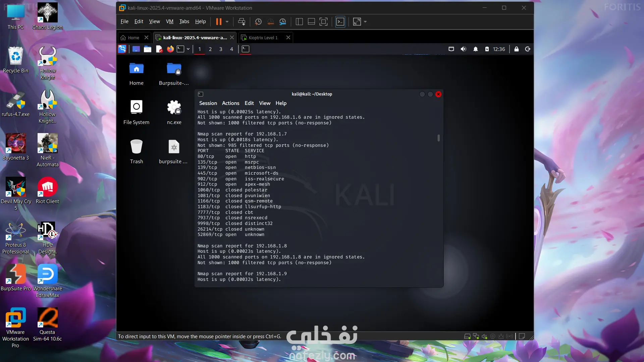
Task: Open the terminal Actions menu
Action: coord(231,103)
